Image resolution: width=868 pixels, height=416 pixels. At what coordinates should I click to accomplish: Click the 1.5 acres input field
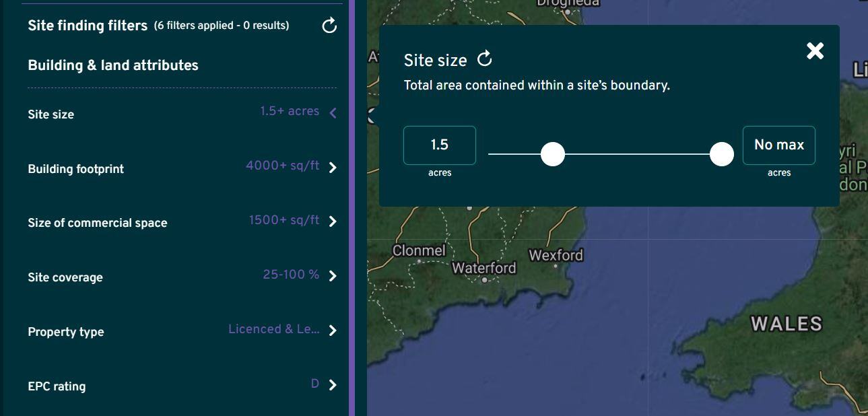pos(439,145)
